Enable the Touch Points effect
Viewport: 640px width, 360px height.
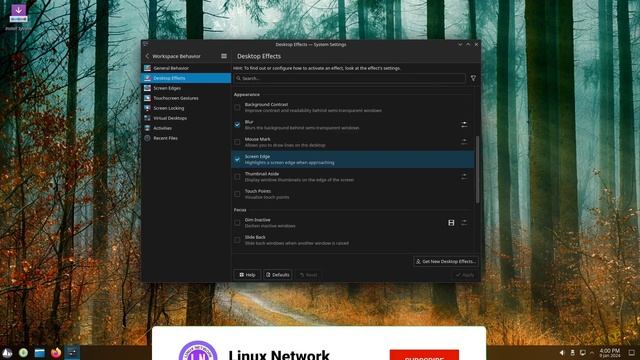[x=237, y=194]
